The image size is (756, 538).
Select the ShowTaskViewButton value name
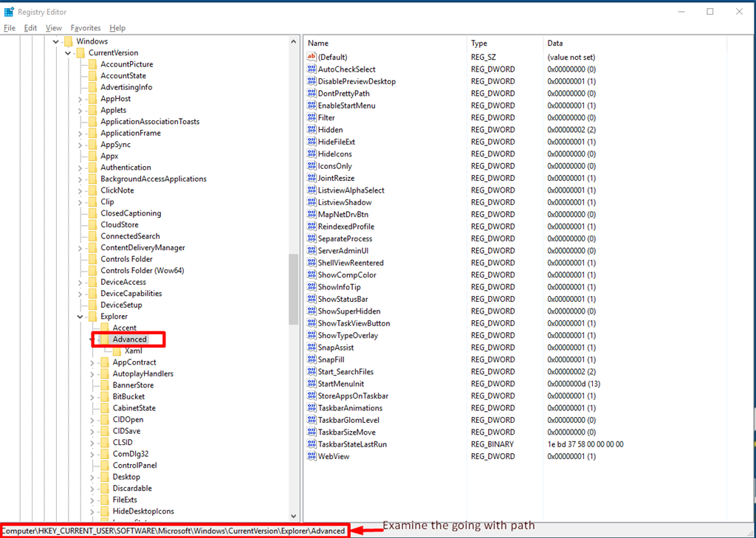(x=354, y=323)
